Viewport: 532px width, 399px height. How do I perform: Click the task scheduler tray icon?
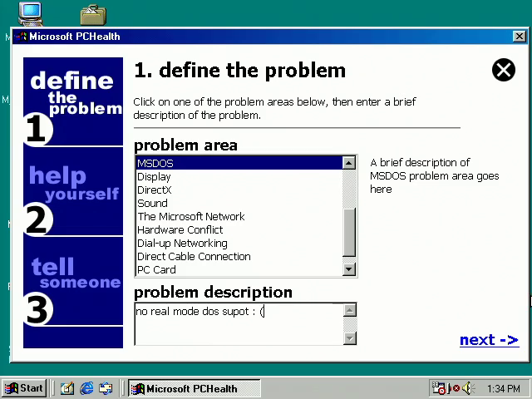click(438, 388)
